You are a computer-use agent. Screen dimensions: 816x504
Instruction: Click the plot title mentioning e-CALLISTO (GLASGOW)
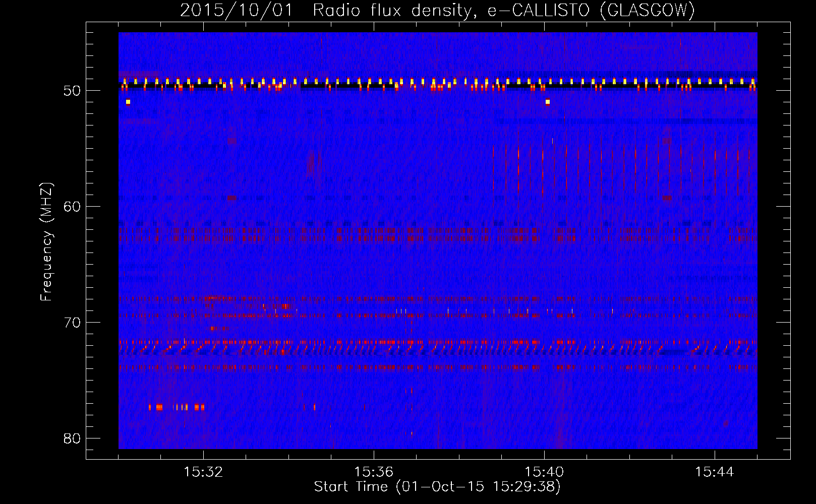437,10
